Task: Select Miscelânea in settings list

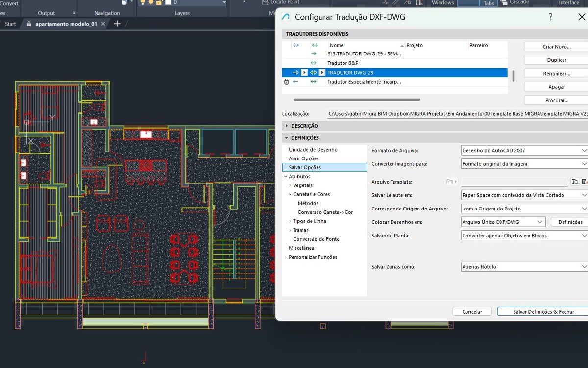Action: (301, 248)
